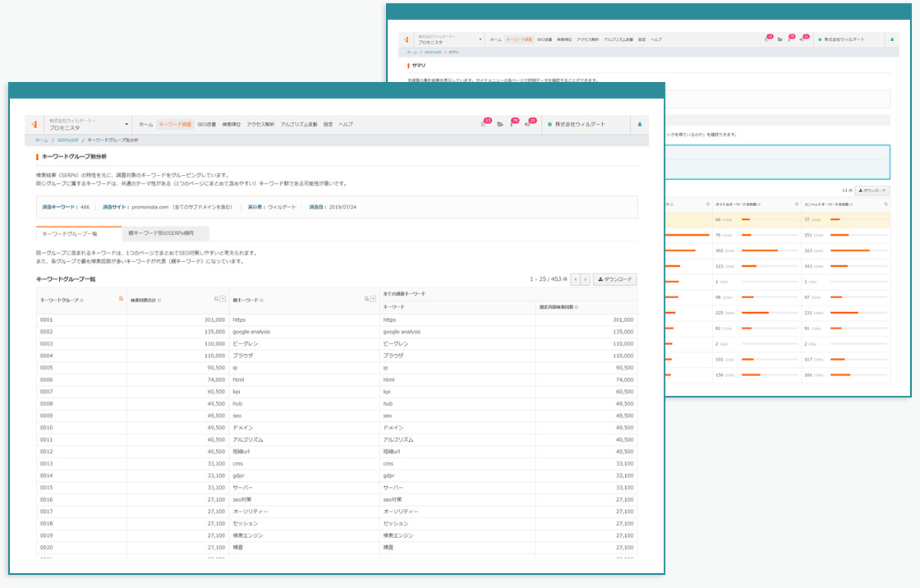Sort by 親キーワード column
920x588 pixels.
(366, 299)
